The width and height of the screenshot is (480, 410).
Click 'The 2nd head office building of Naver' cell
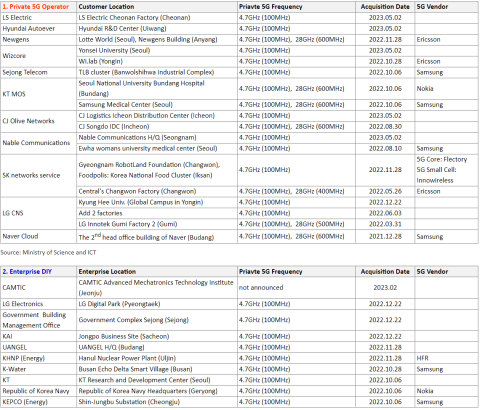pyautogui.click(x=157, y=237)
